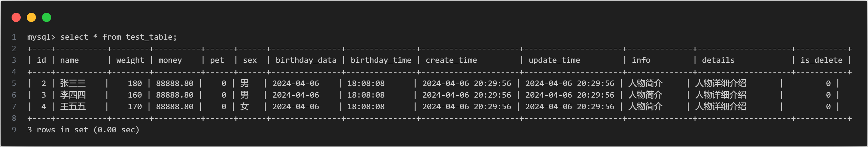Click weight value 170 in last row
The width and height of the screenshot is (868, 147).
pos(135,107)
